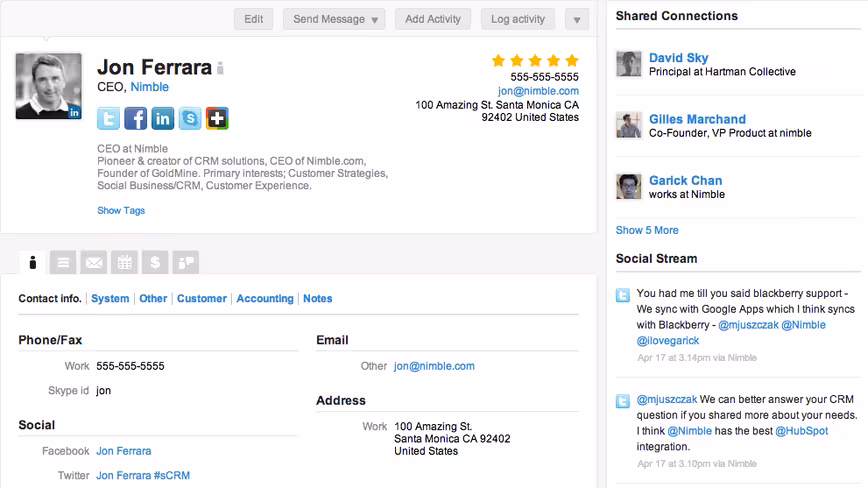Click Garick Chan's avatar thumbnail
The image size is (868, 488).
click(x=629, y=186)
